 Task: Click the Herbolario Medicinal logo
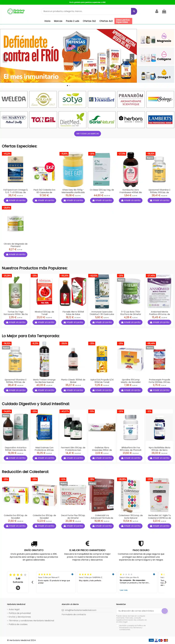click(x=16, y=11)
